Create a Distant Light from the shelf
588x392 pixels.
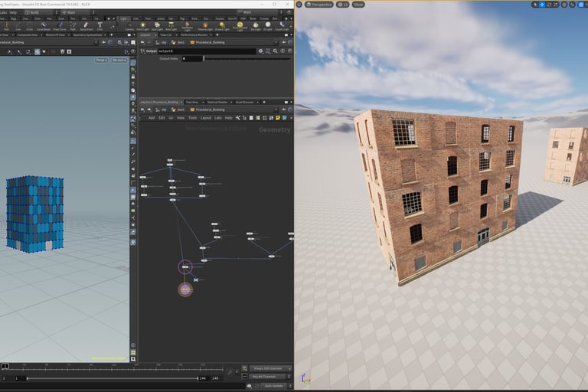click(x=222, y=26)
